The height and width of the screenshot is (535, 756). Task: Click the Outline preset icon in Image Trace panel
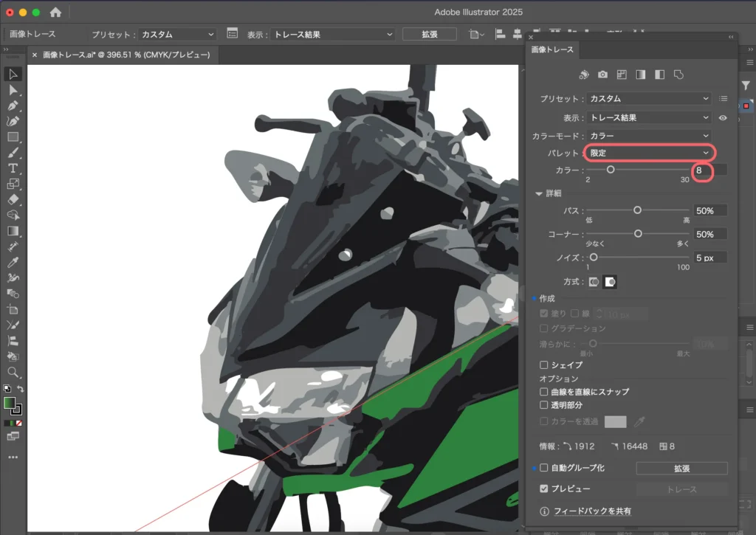pyautogui.click(x=678, y=75)
